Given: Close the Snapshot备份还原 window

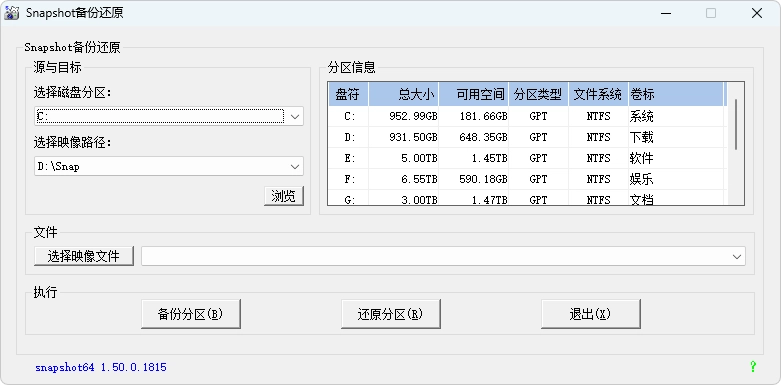Looking at the screenshot, I should (x=757, y=13).
